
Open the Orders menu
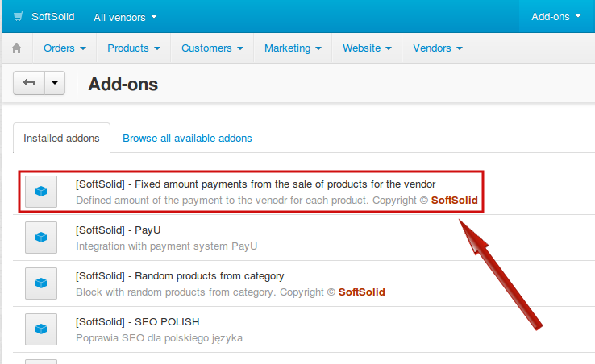point(64,48)
